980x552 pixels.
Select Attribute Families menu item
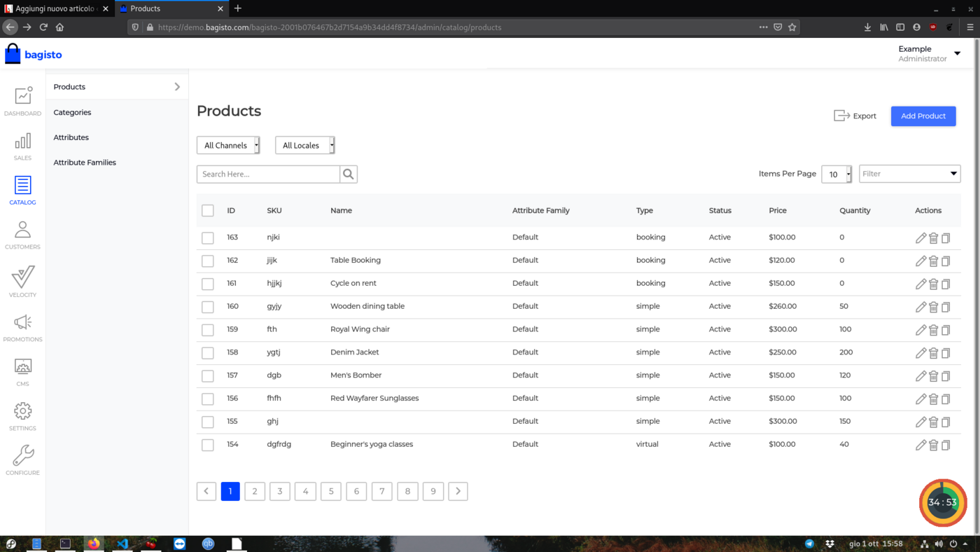(85, 163)
